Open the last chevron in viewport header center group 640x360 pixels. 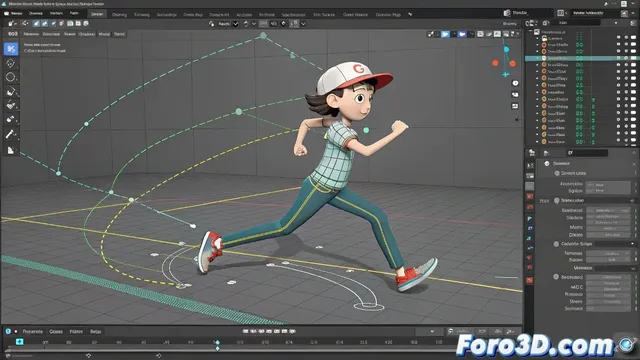[303, 24]
